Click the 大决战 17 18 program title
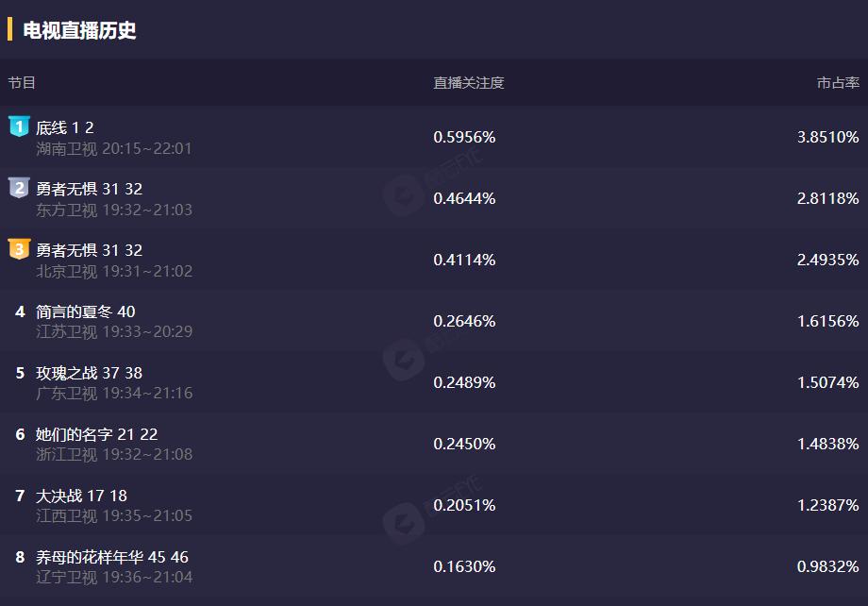868x606 pixels. pos(81,496)
